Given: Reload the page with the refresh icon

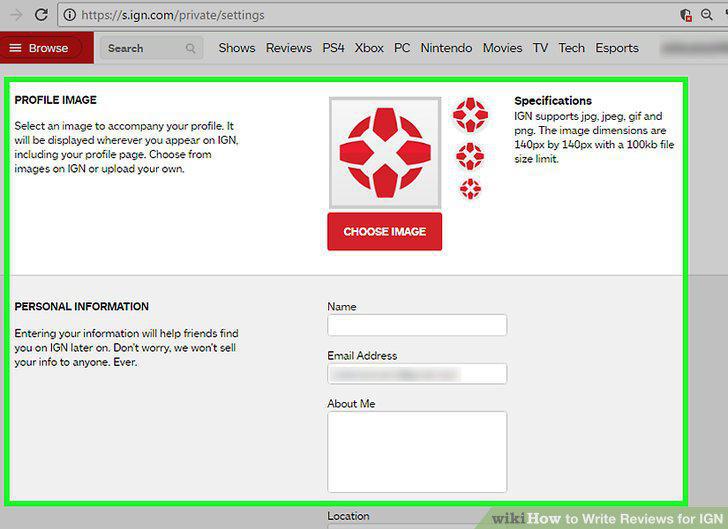Looking at the screenshot, I should [41, 15].
